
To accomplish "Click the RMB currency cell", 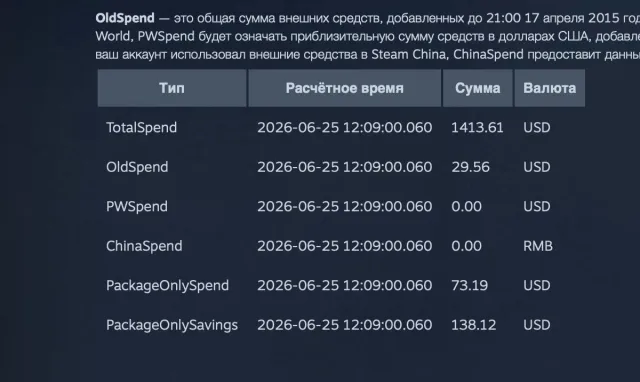I will [538, 246].
